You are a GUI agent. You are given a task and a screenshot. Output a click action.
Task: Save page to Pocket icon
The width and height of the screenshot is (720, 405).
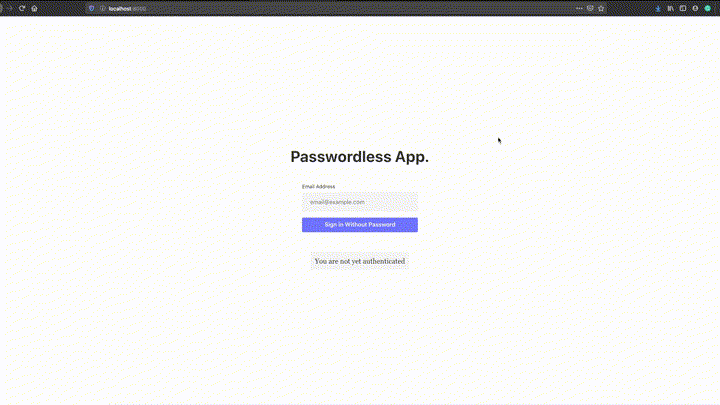click(x=590, y=8)
